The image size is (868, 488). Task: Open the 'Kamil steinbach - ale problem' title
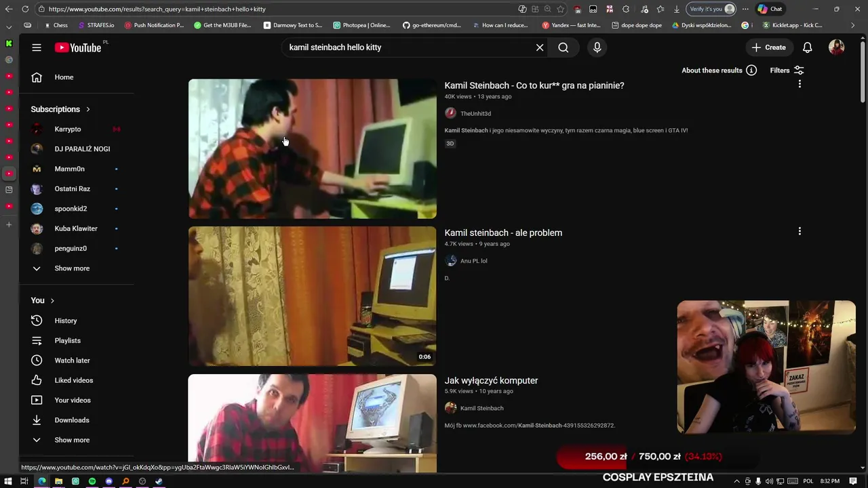tap(503, 232)
